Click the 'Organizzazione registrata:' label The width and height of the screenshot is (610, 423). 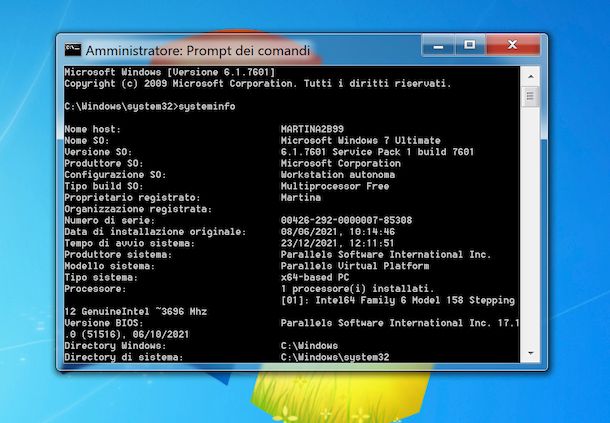pos(138,209)
